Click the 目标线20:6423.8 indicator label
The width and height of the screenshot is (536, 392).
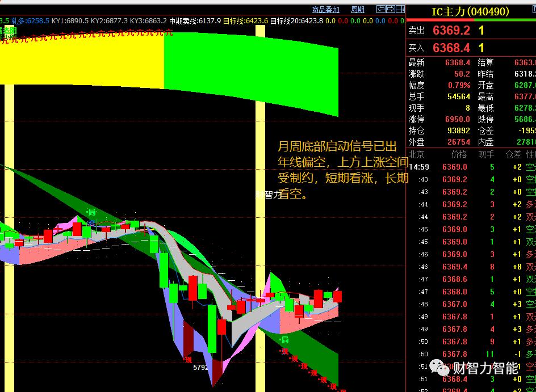297,21
